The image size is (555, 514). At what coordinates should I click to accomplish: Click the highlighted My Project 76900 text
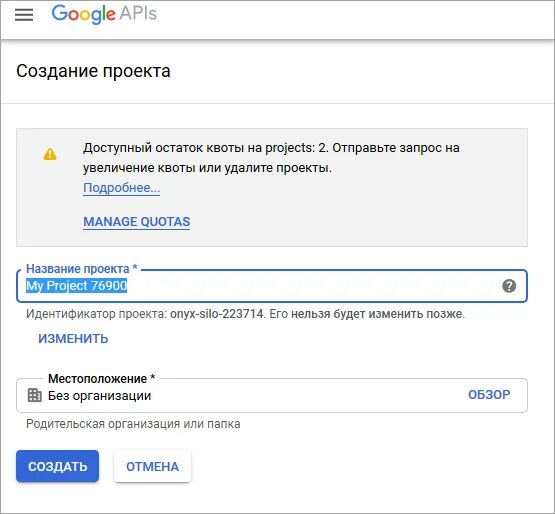76,286
